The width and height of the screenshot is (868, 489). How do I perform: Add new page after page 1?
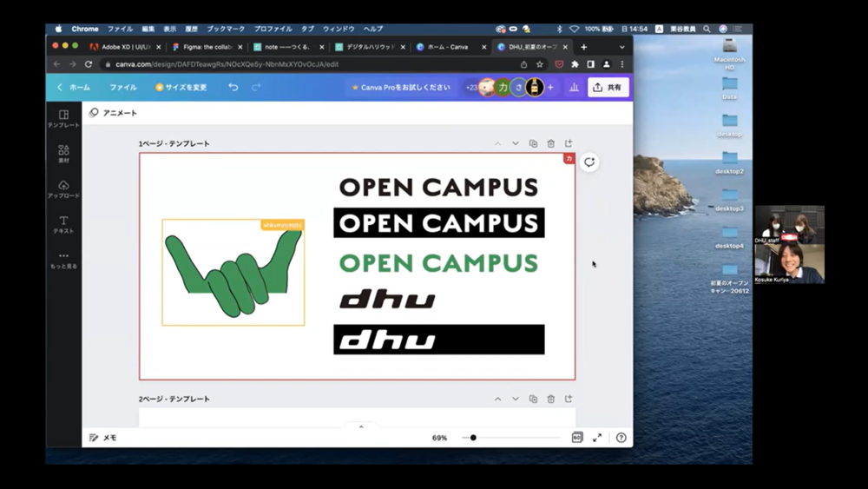pos(569,143)
